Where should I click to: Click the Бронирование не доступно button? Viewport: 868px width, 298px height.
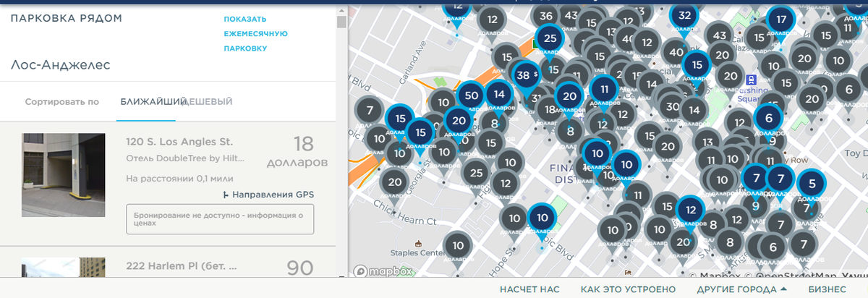pos(220,219)
